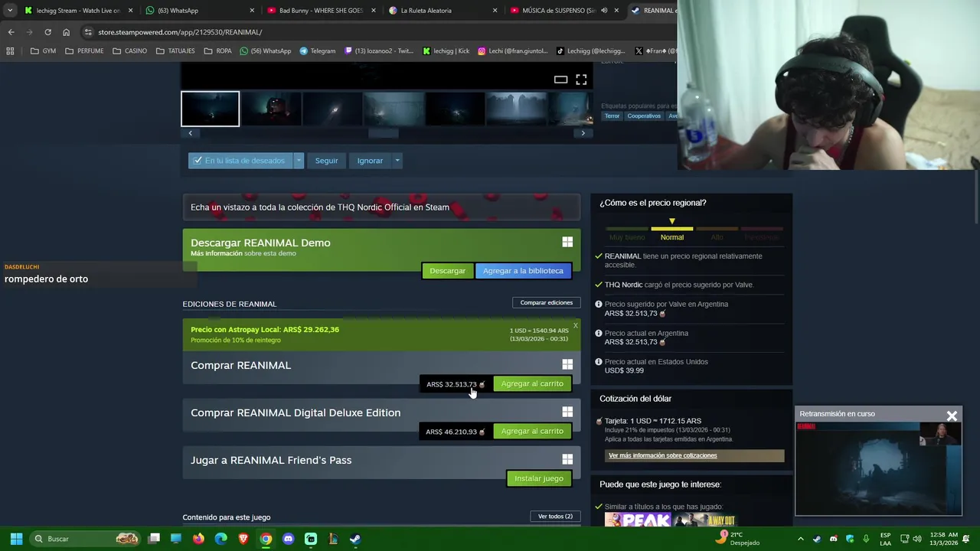This screenshot has width=980, height=551.
Task: Reload the Steam store page
Action: [47, 32]
